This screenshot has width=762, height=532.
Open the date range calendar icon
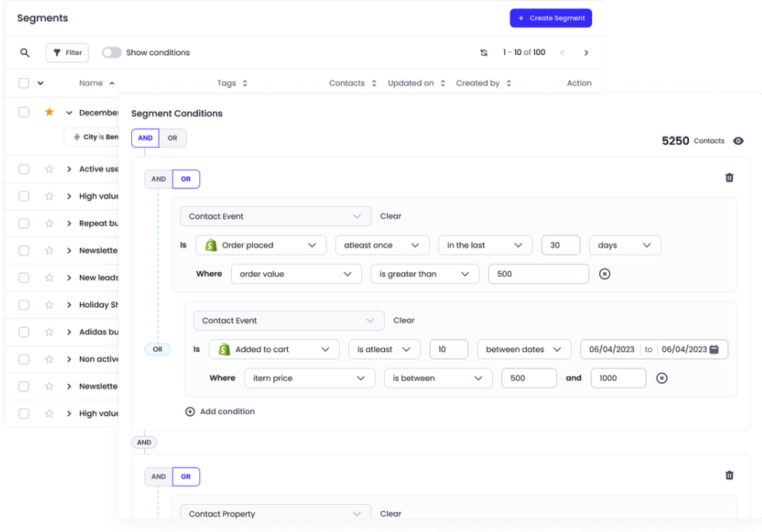pyautogui.click(x=714, y=350)
